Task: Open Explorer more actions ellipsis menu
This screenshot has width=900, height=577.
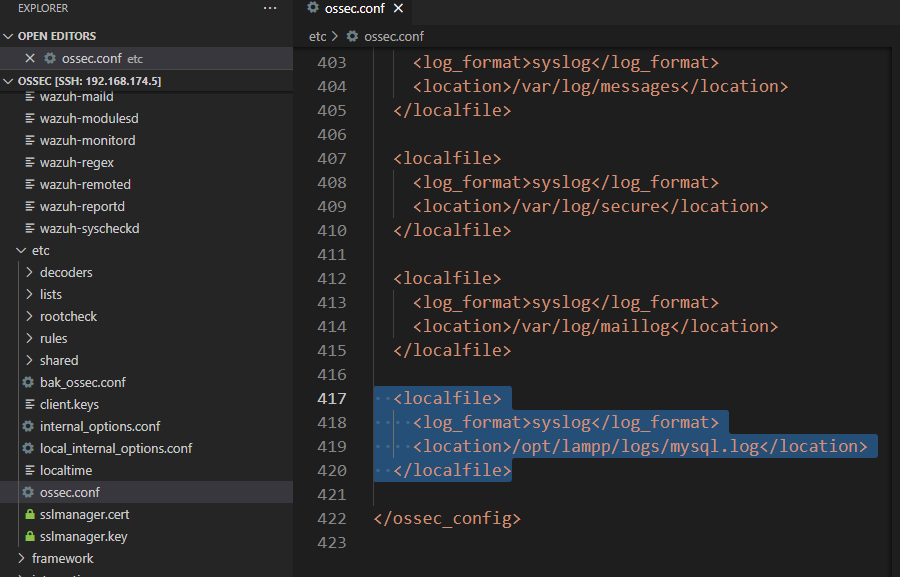Action: coord(270,9)
